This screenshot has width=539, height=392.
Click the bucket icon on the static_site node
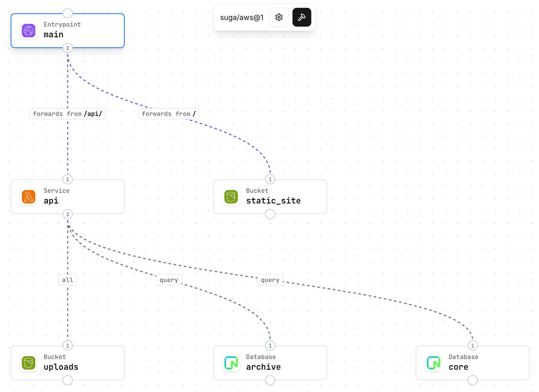point(230,197)
